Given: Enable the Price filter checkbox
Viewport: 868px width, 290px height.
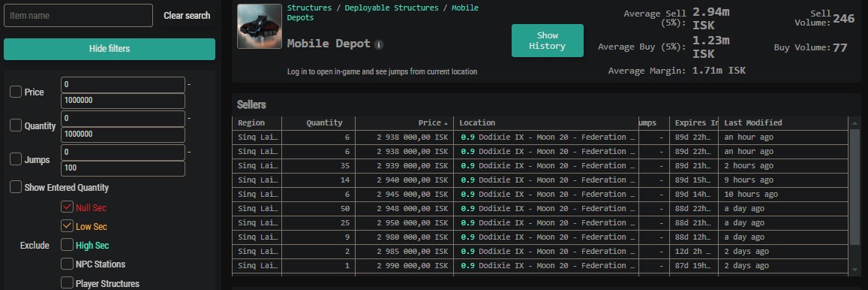Looking at the screenshot, I should click(x=16, y=92).
